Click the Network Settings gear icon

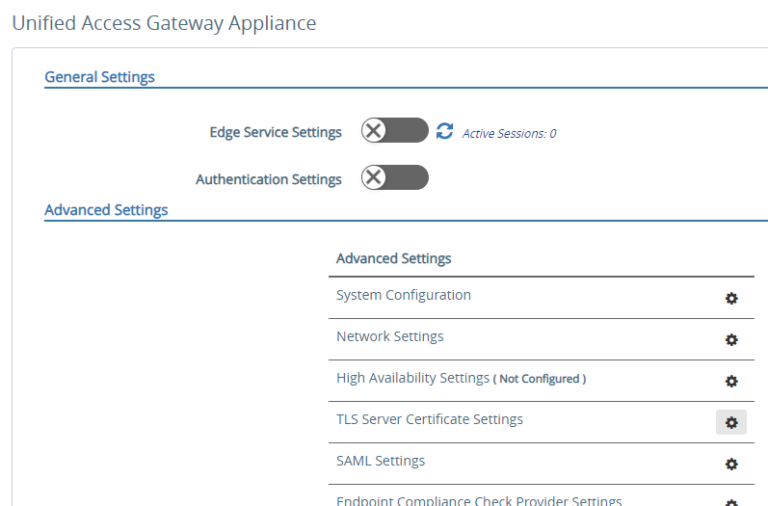pyautogui.click(x=731, y=340)
